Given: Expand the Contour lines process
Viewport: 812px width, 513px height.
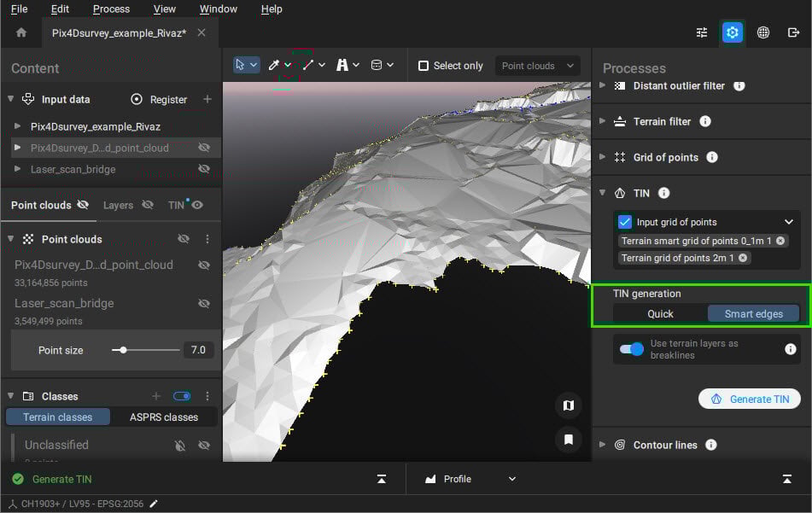Looking at the screenshot, I should coord(604,445).
